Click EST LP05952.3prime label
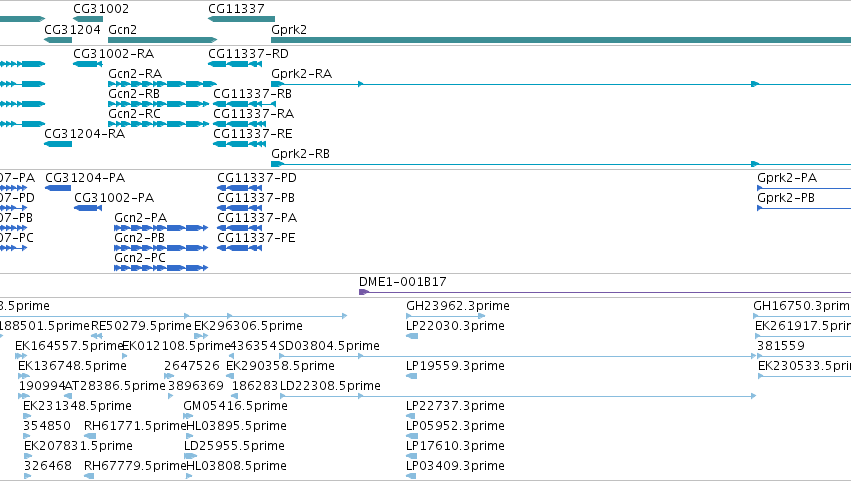 (455, 426)
